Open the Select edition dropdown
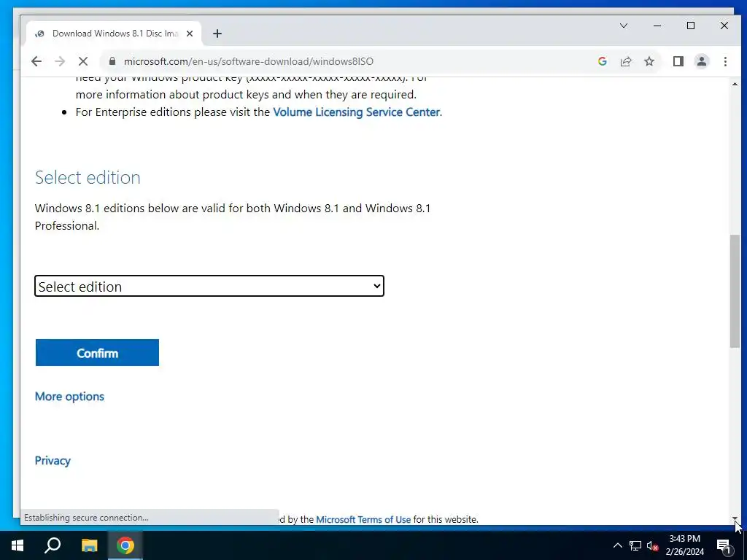Viewport: 747px width, 560px height. pos(209,286)
